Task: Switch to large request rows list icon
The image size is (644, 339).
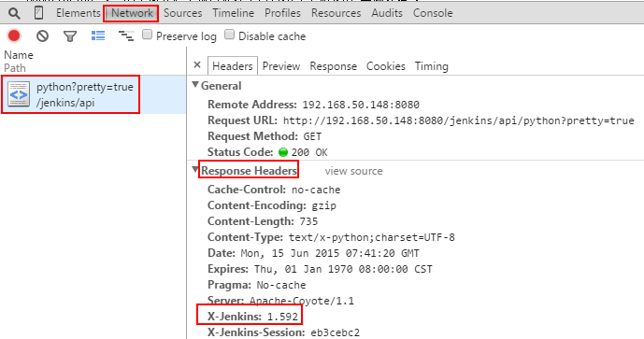Action: (98, 35)
